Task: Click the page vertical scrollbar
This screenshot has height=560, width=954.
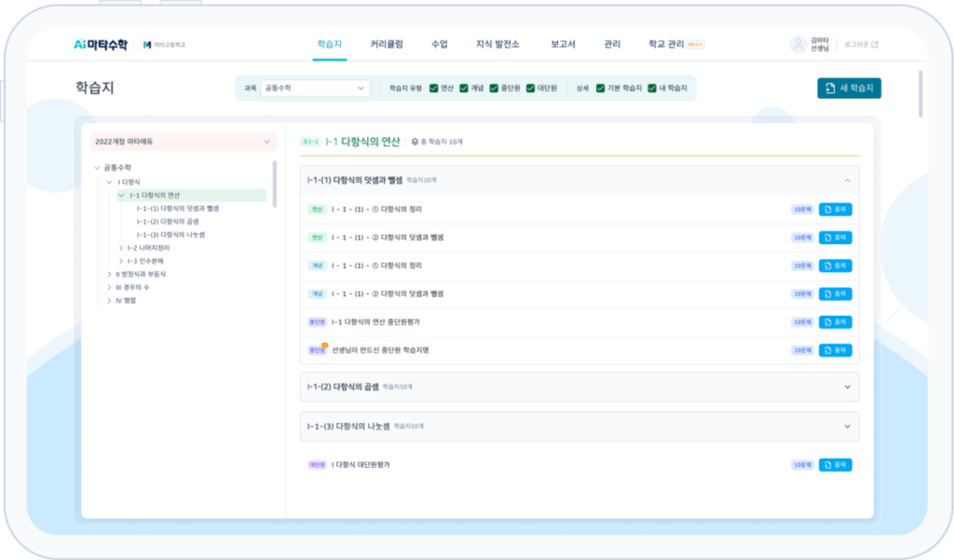Action: 920,94
